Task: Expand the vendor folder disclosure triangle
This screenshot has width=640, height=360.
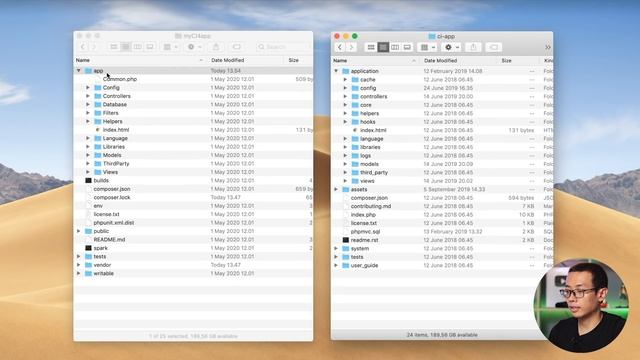Action: pyautogui.click(x=79, y=265)
